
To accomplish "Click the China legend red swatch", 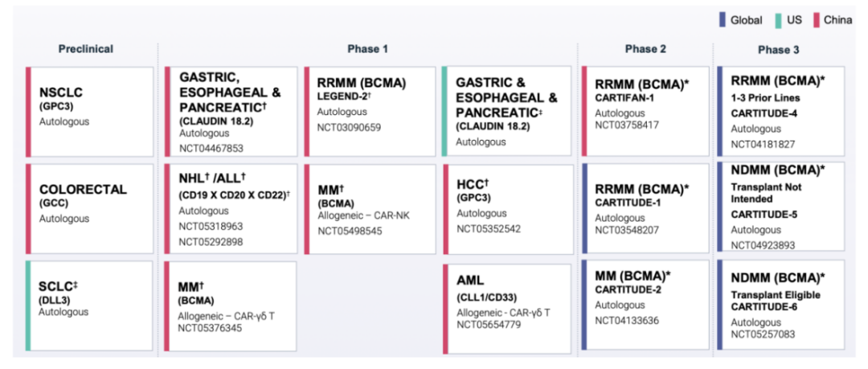I will click(816, 20).
